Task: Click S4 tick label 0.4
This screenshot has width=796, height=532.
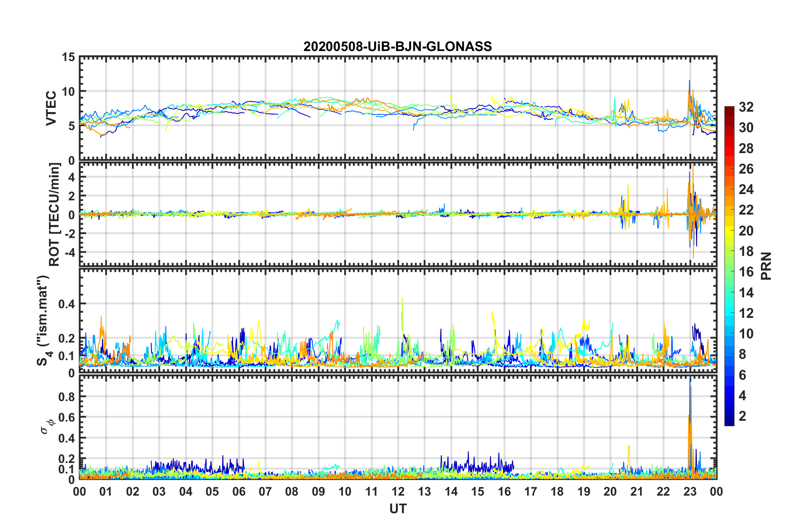Action: [x=67, y=304]
